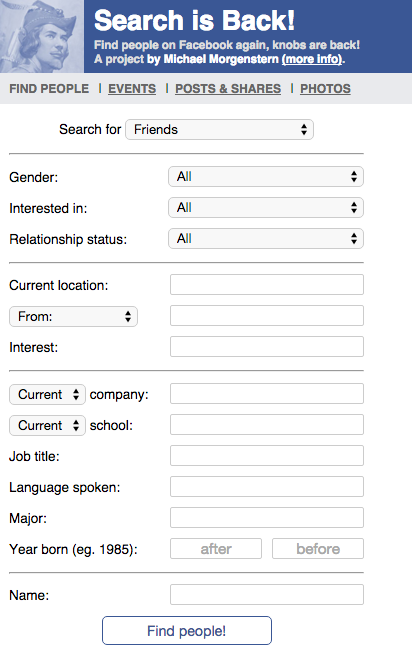
Task: Focus the year born after field
Action: (216, 549)
